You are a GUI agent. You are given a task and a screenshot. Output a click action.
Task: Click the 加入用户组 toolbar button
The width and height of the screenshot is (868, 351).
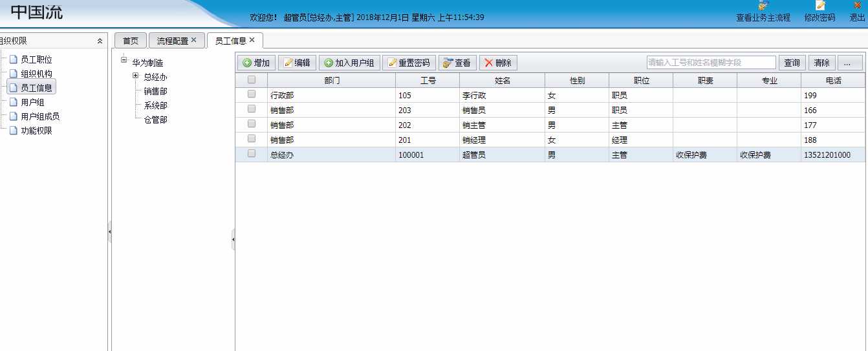click(349, 63)
